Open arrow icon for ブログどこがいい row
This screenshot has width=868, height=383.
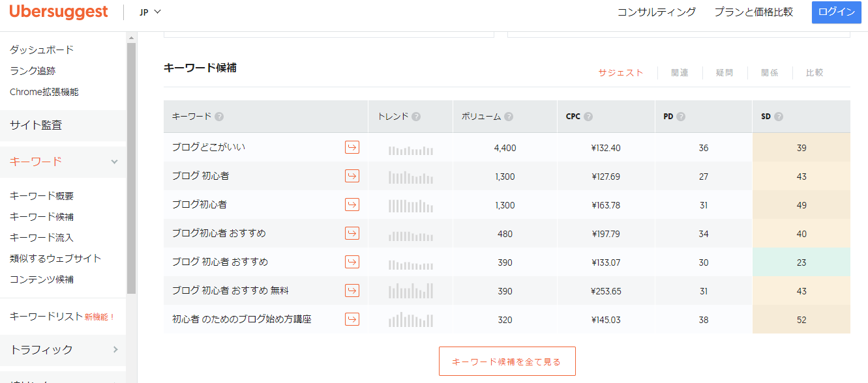(x=352, y=148)
